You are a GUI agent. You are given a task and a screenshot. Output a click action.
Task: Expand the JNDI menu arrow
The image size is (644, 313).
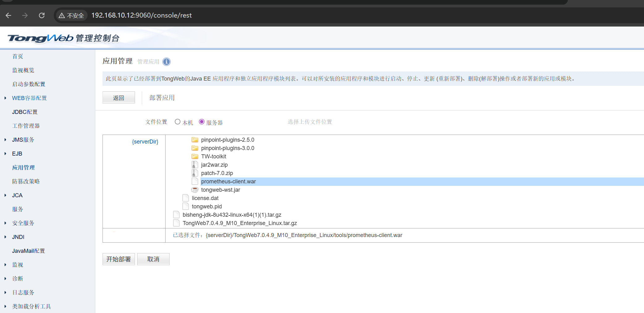coord(5,237)
